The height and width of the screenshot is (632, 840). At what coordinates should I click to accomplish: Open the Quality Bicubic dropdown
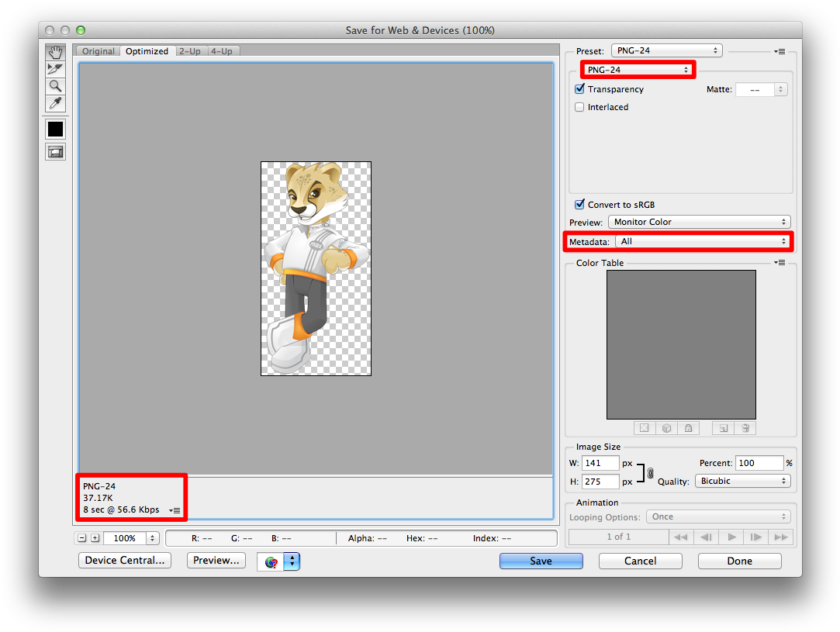(742, 481)
